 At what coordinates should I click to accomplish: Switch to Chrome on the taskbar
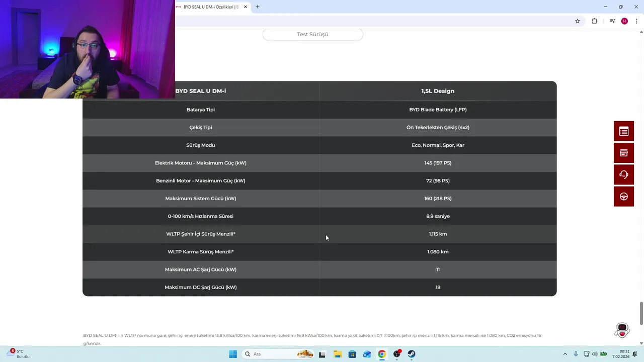click(x=382, y=354)
